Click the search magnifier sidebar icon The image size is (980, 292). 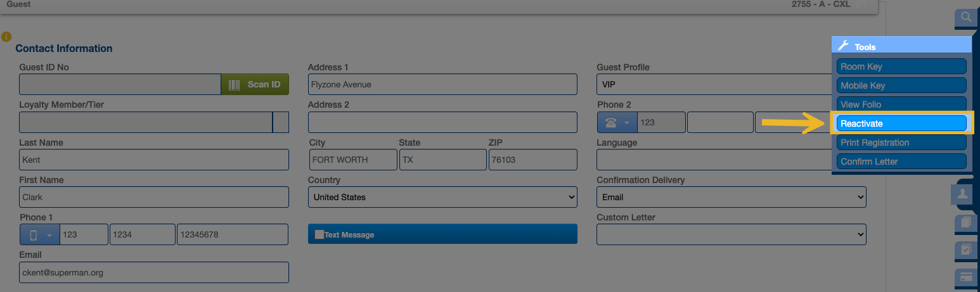click(965, 18)
